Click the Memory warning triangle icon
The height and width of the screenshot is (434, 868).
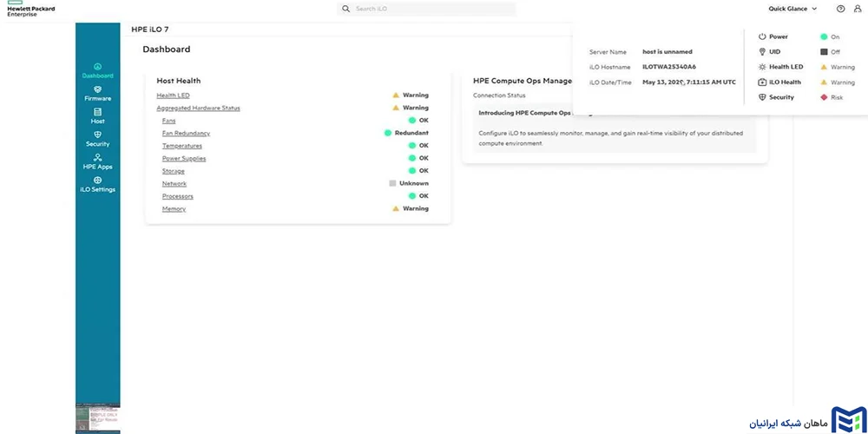tap(396, 208)
